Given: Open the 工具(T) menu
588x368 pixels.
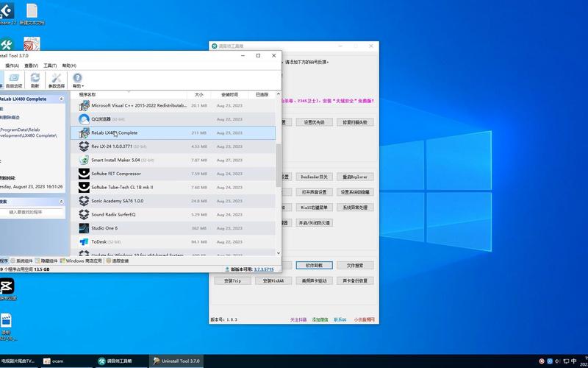Looking at the screenshot, I should click(x=50, y=66).
